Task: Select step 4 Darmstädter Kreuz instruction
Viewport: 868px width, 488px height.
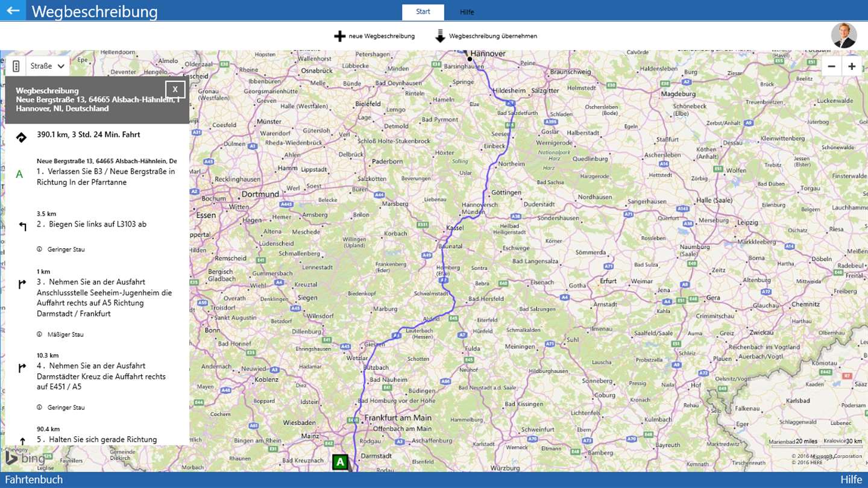Action: [x=101, y=376]
